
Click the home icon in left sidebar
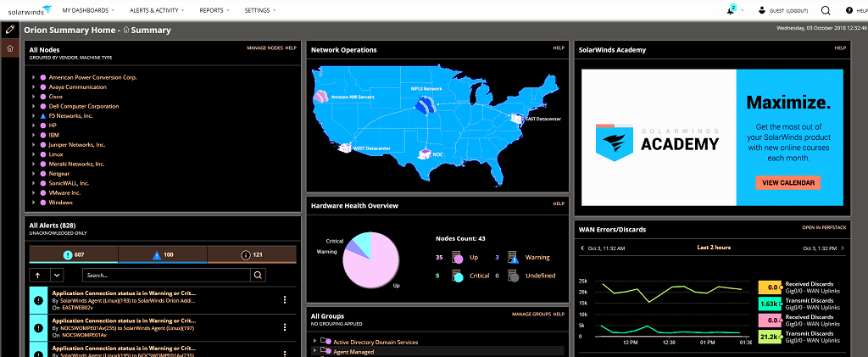coord(9,48)
